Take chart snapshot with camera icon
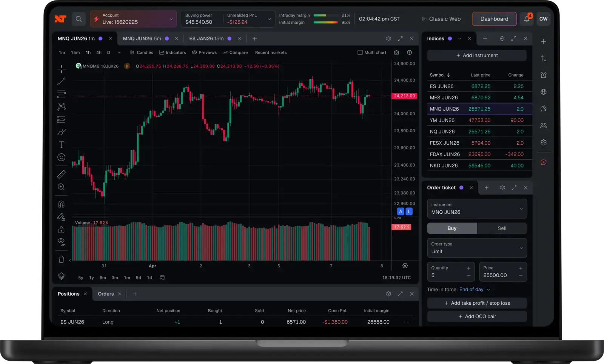This screenshot has width=604, height=364. tap(396, 52)
